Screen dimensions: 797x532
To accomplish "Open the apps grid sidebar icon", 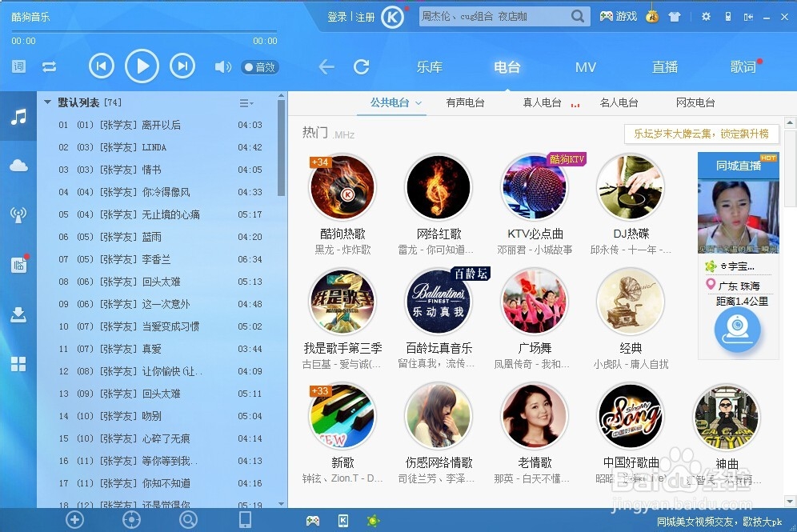I will [19, 364].
